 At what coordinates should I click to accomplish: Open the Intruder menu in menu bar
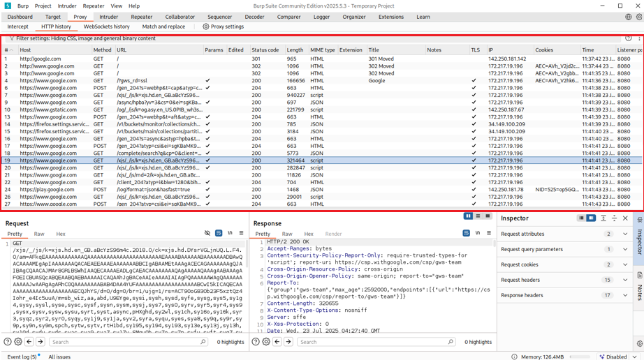coord(67,6)
